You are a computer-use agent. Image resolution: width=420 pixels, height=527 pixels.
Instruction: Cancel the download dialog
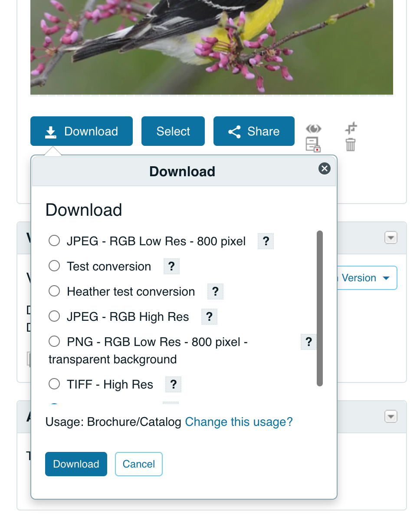pyautogui.click(x=138, y=464)
